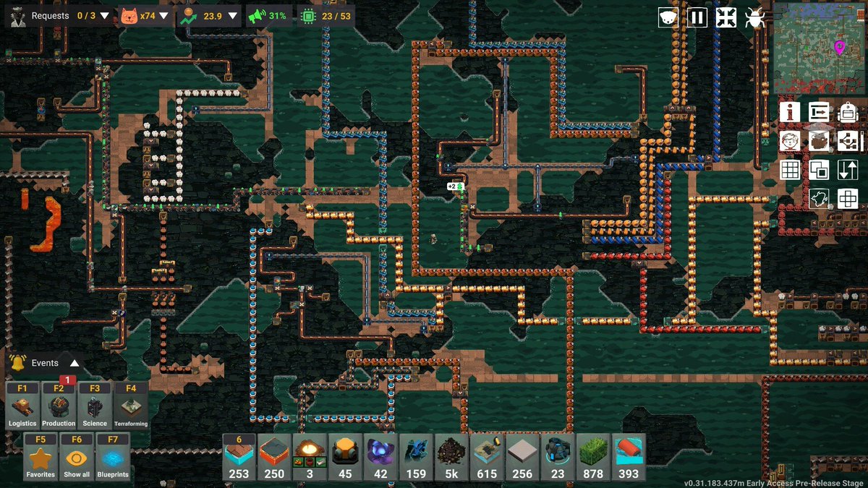Select the dark rubble item 5k
The image size is (868, 488).
(451, 458)
